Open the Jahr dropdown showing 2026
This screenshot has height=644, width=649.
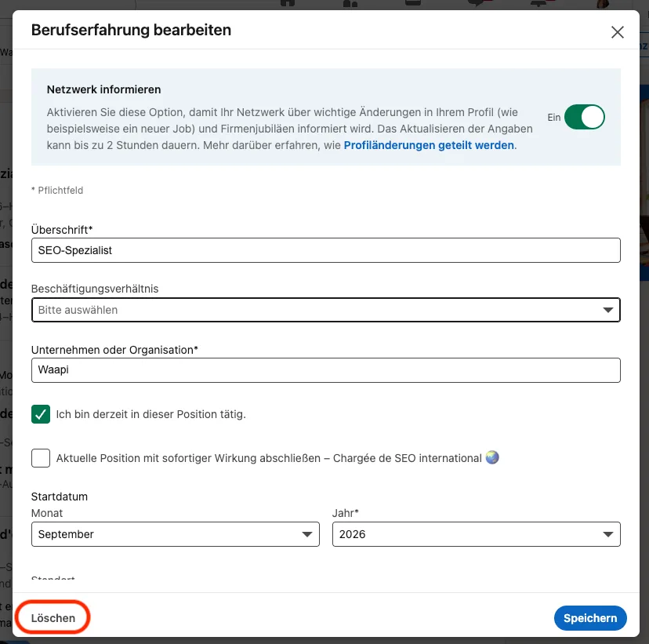476,534
